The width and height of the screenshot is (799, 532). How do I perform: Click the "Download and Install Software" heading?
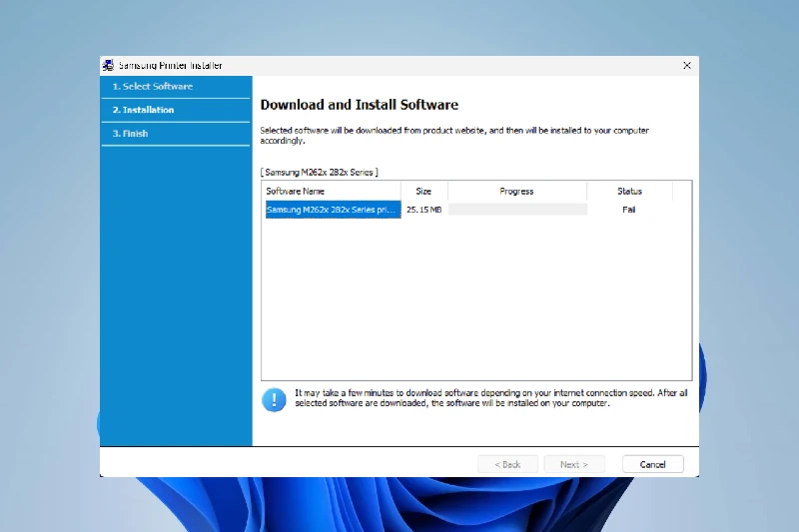pyautogui.click(x=359, y=105)
